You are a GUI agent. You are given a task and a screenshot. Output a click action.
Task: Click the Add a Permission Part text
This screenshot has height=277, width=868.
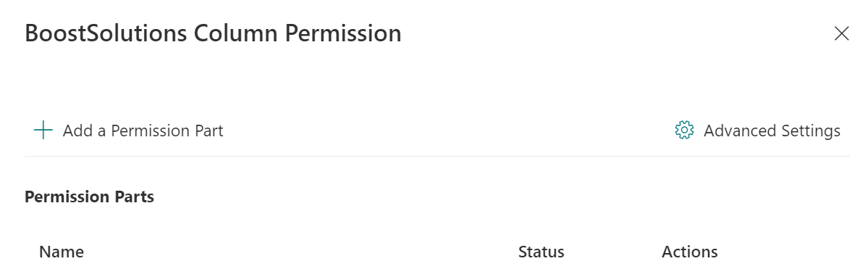(143, 131)
